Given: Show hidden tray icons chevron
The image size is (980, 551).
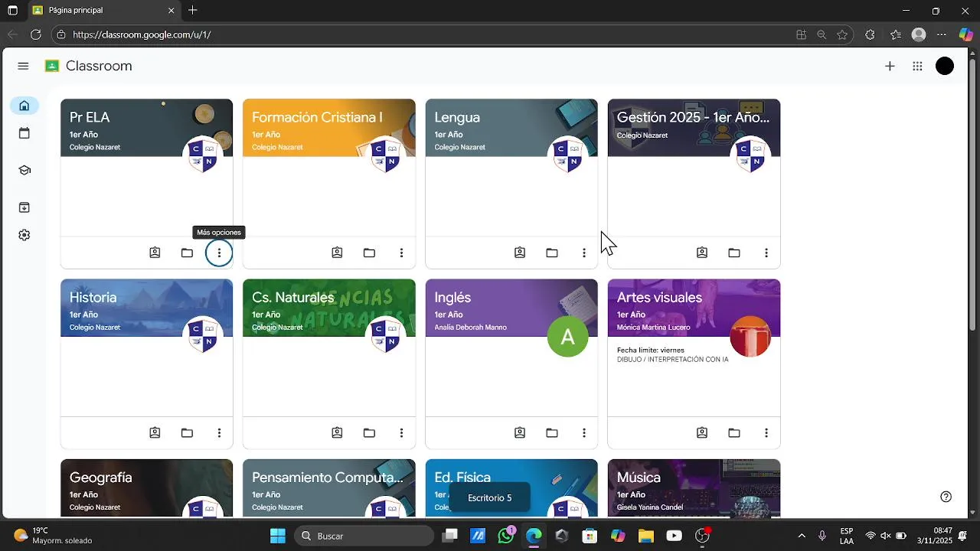Looking at the screenshot, I should coord(802,536).
